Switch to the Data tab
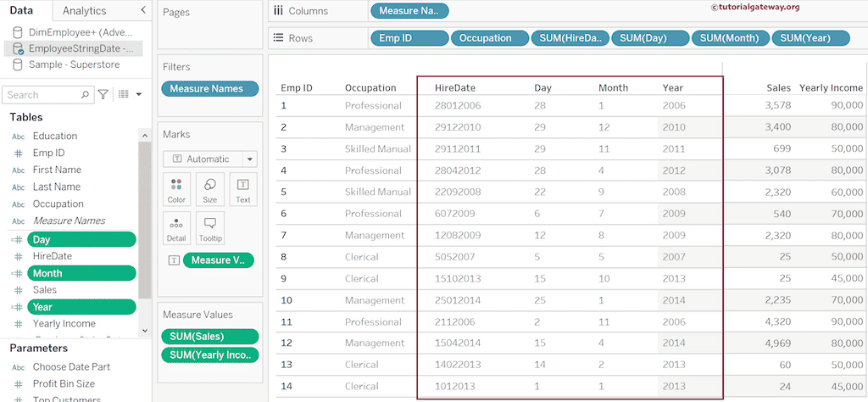This screenshot has height=402, width=868. pyautogui.click(x=21, y=10)
